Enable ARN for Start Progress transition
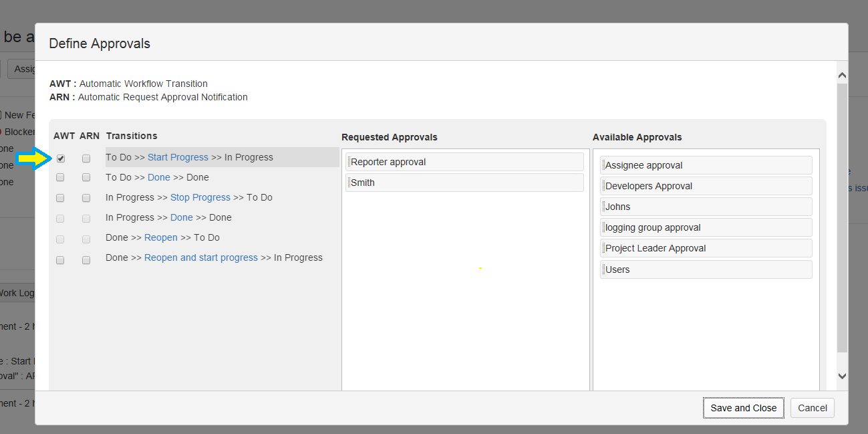 [86, 158]
